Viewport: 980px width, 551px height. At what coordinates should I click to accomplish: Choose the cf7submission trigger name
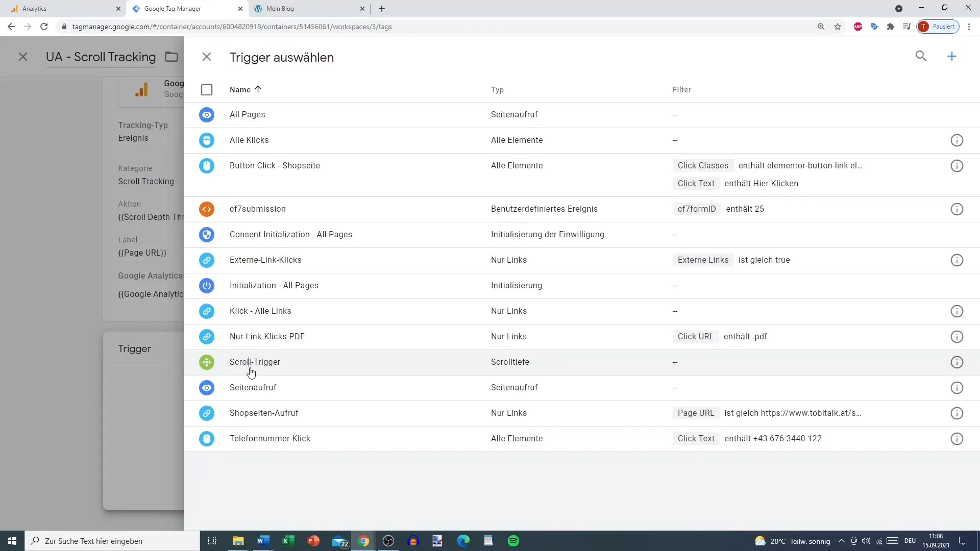257,209
